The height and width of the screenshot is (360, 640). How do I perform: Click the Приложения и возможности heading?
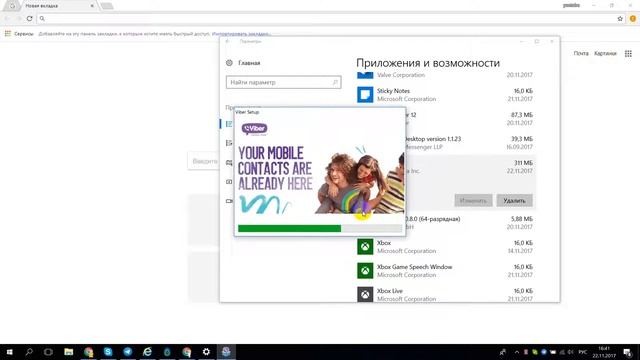click(x=428, y=63)
